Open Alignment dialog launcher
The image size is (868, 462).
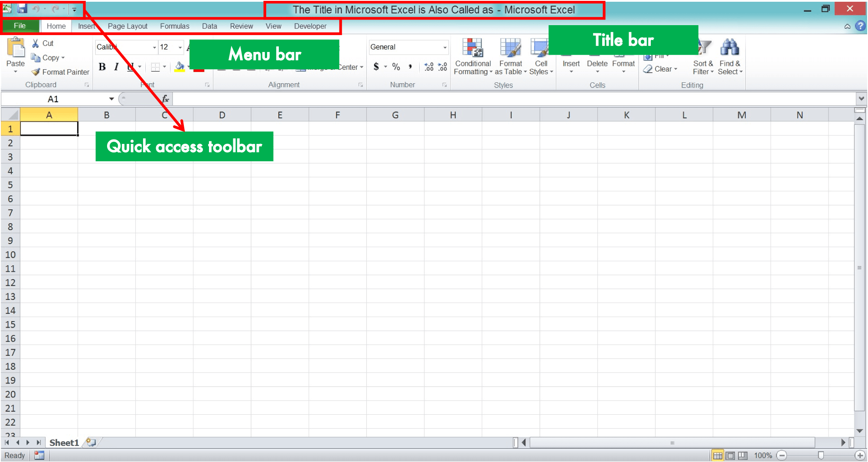pyautogui.click(x=360, y=85)
